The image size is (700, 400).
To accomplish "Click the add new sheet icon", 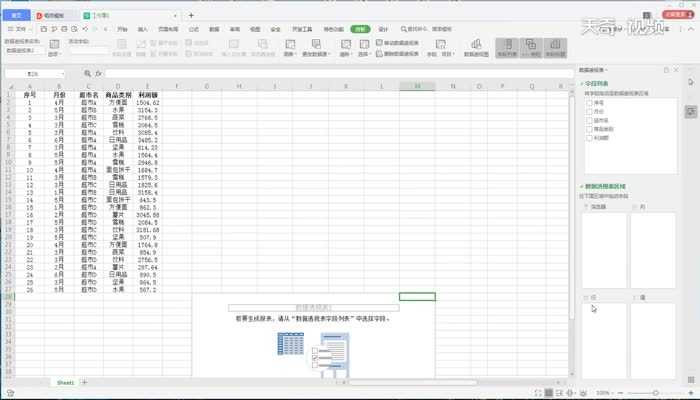I will pos(84,382).
